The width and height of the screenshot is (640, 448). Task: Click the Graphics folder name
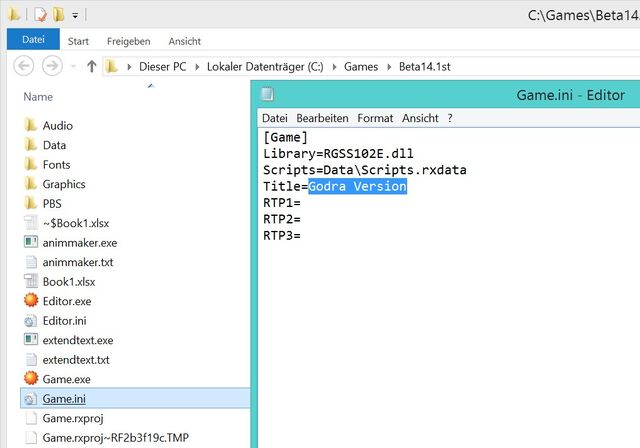pyautogui.click(x=64, y=184)
